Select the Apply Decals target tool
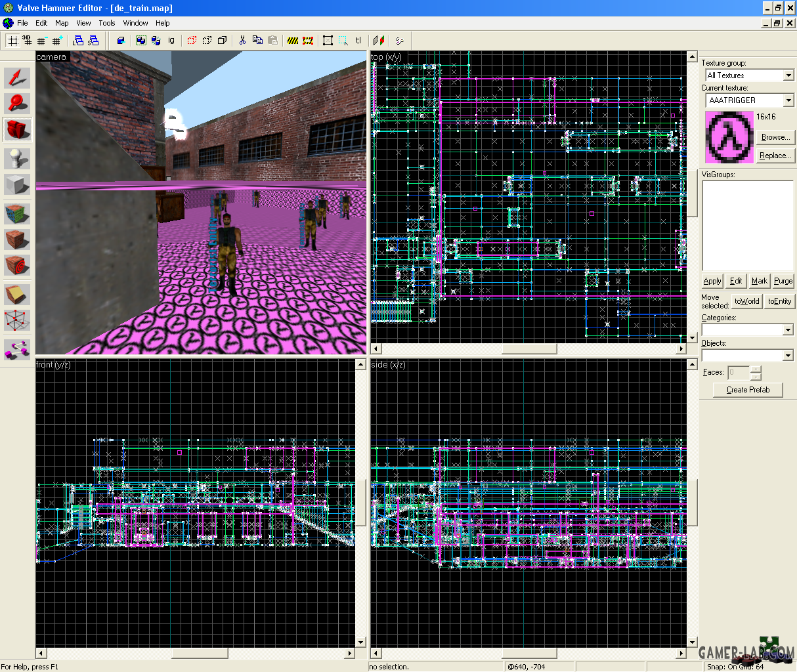The height and width of the screenshot is (672, 797). (x=17, y=266)
